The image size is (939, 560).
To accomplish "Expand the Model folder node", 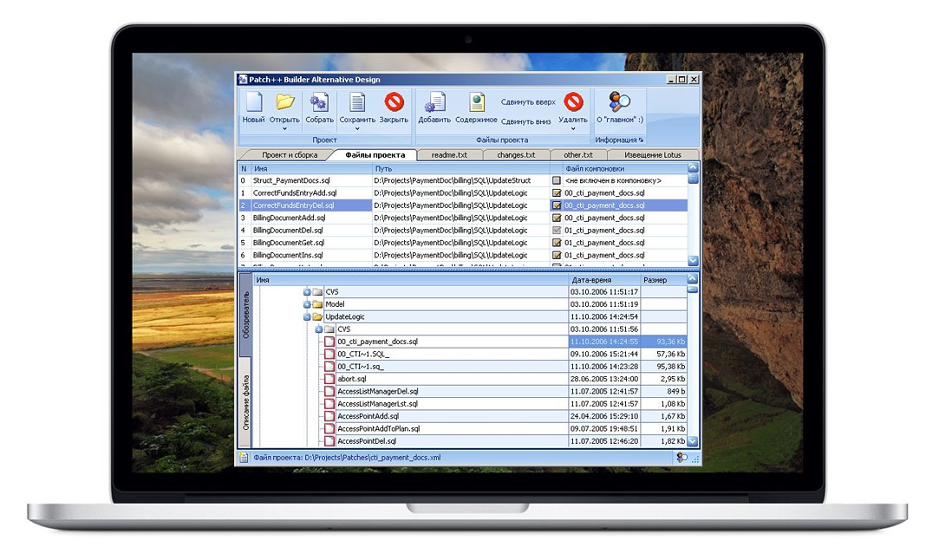I will pyautogui.click(x=307, y=305).
